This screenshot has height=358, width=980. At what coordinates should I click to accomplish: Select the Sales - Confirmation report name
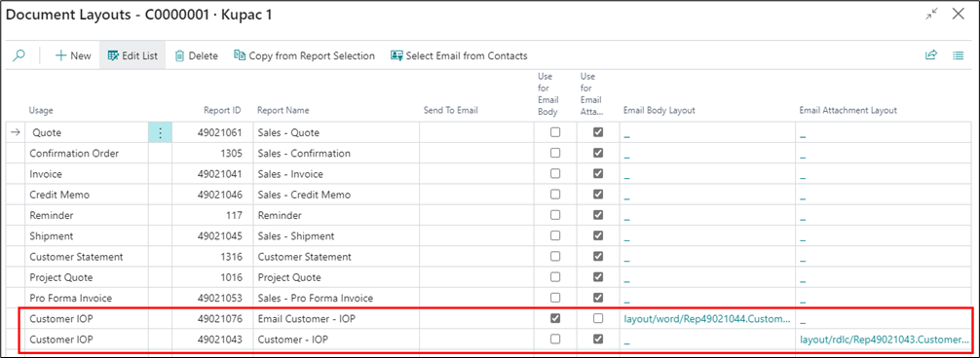coord(304,153)
